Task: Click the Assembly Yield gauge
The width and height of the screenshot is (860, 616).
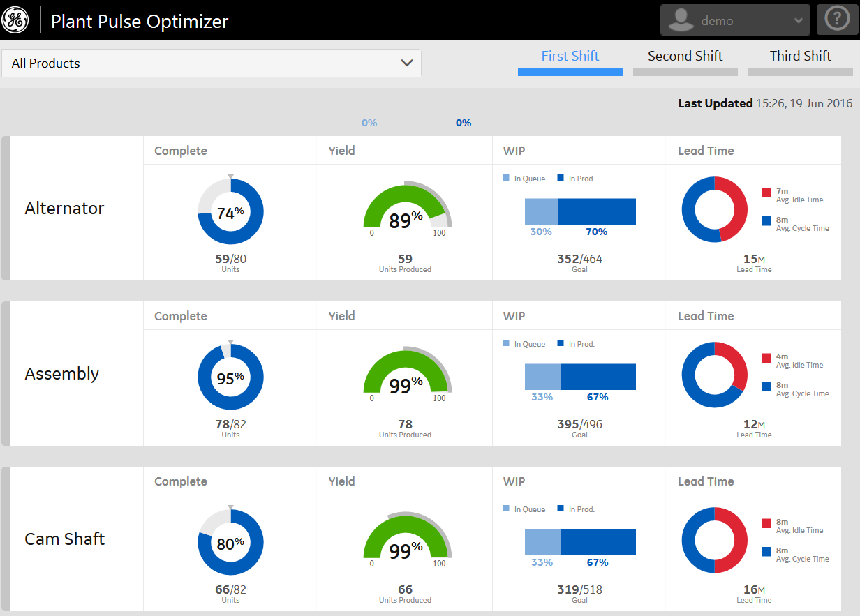Action: click(x=405, y=373)
